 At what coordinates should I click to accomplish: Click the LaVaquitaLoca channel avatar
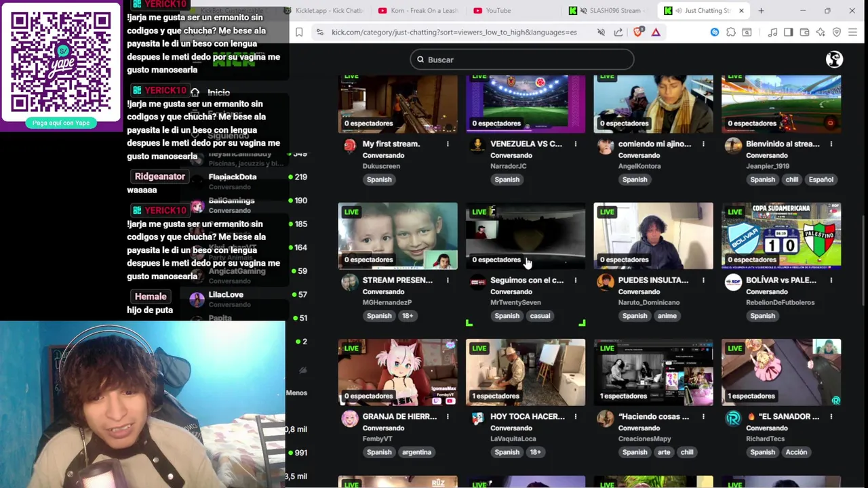coord(477,418)
